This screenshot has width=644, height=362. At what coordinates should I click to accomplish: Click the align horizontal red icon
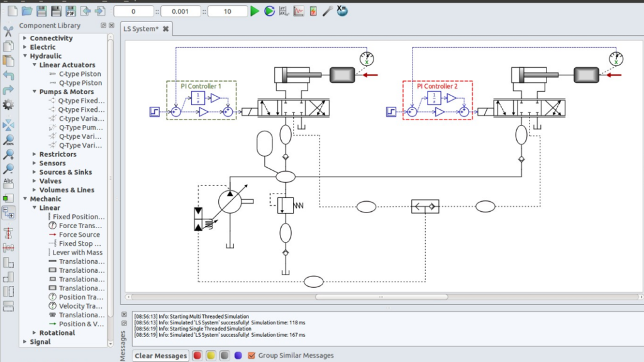[8, 248]
